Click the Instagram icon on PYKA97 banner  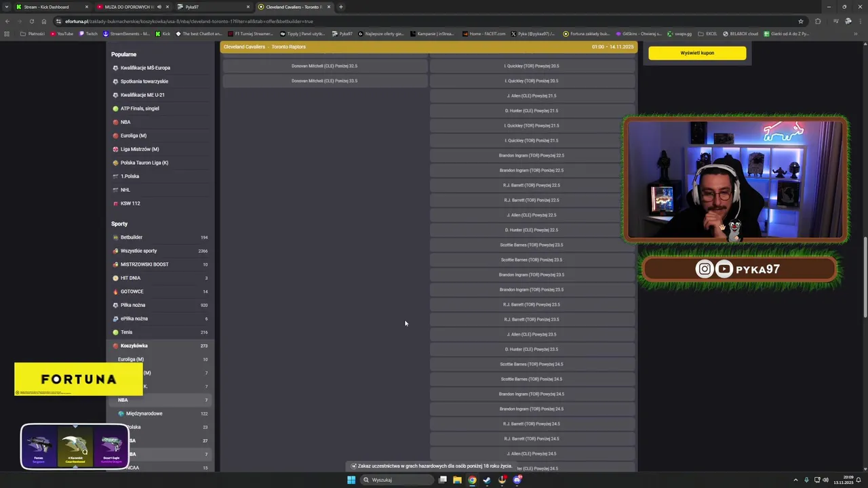coord(705,269)
